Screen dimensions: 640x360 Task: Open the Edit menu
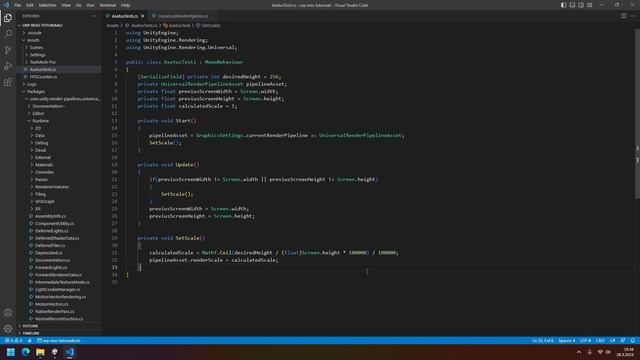coord(30,5)
